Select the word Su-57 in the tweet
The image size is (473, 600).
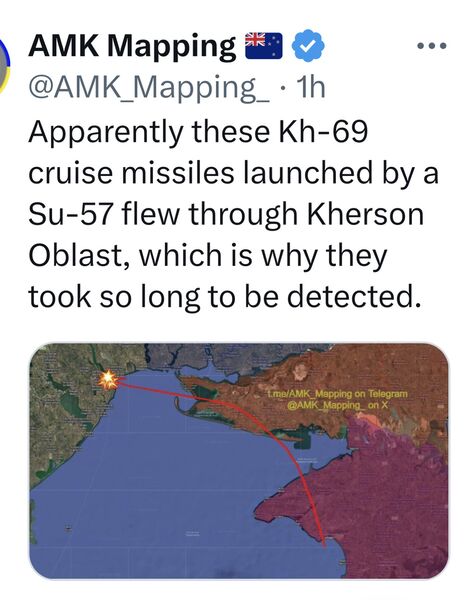click(x=70, y=214)
